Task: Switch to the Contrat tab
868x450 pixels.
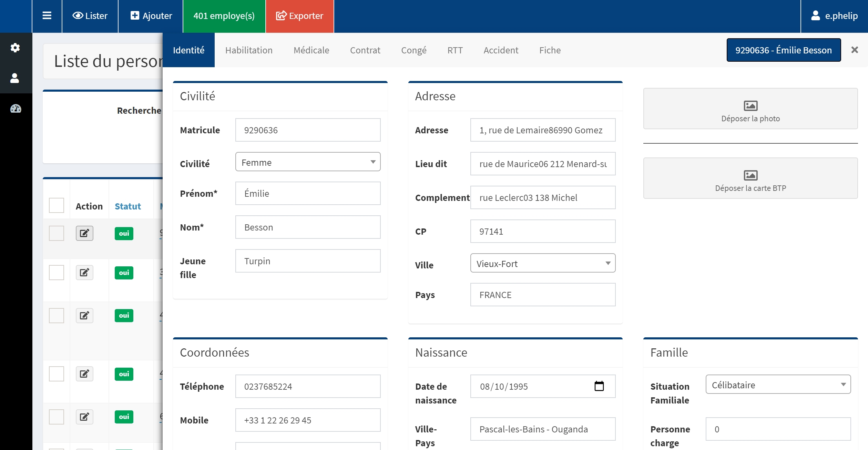Action: (x=365, y=50)
